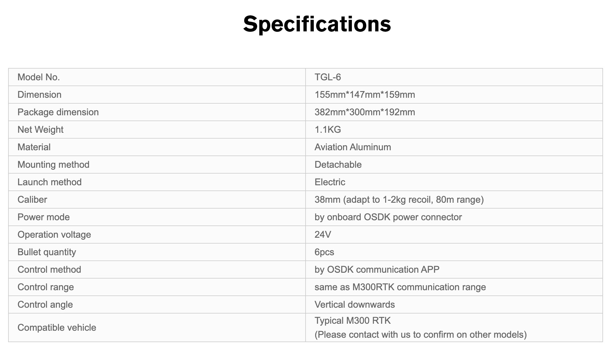Select the Vertical downwards value
The height and width of the screenshot is (364, 610).
tap(355, 305)
